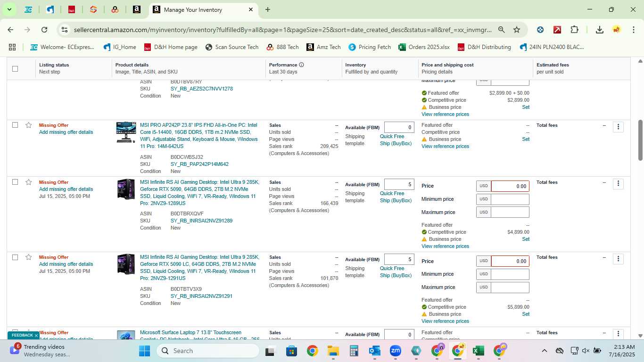This screenshot has width=644, height=362.
Task: Open D&H Home page bookmark
Action: 171,47
